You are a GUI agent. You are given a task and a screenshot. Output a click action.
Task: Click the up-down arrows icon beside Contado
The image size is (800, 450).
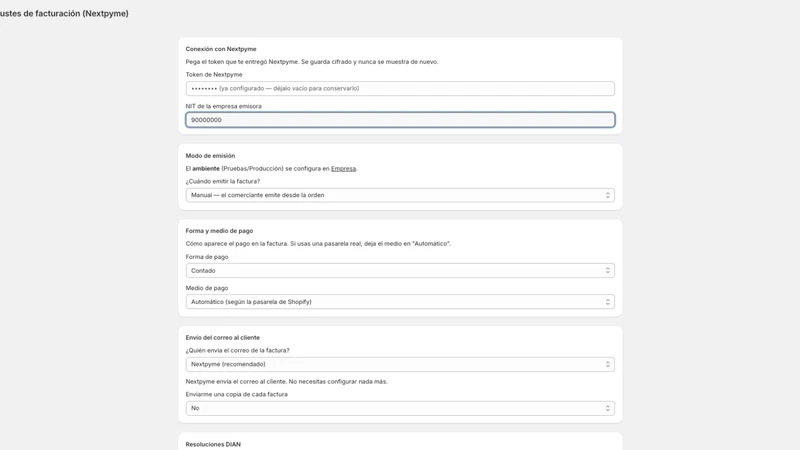[x=607, y=270]
